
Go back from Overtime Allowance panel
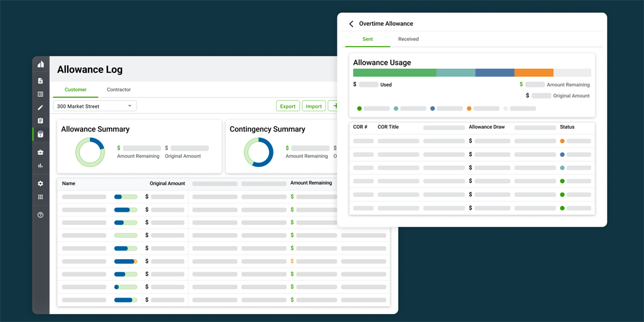(x=352, y=24)
